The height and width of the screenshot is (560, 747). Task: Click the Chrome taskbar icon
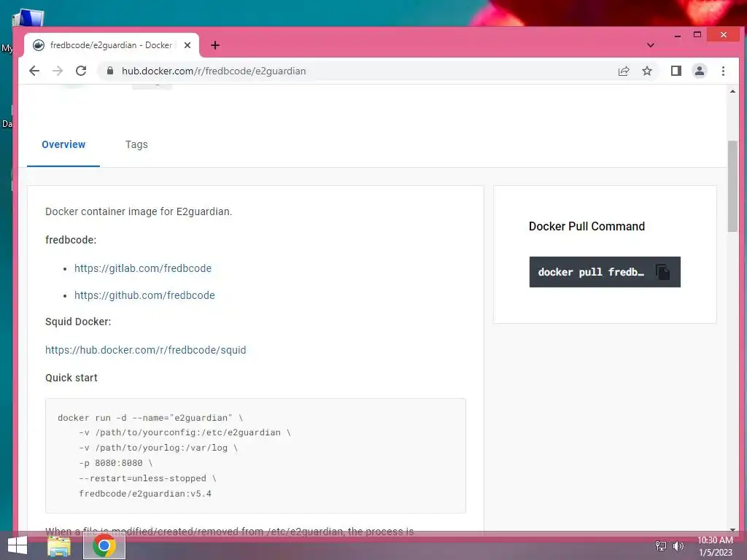[x=104, y=545]
